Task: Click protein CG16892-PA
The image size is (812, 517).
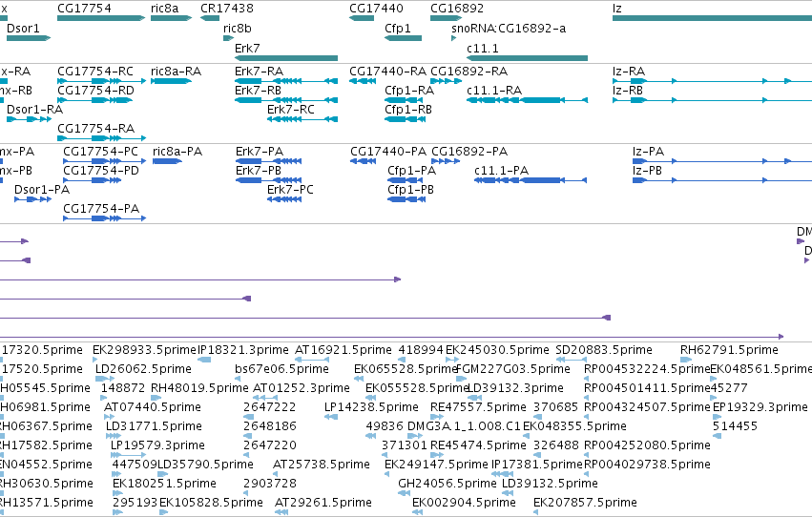Action: (x=446, y=161)
